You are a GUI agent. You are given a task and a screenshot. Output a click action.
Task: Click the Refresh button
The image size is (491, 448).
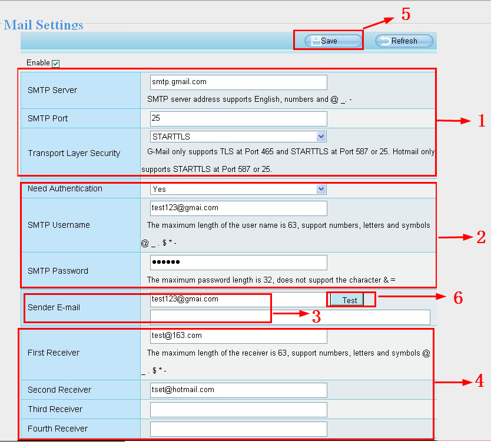click(x=404, y=41)
